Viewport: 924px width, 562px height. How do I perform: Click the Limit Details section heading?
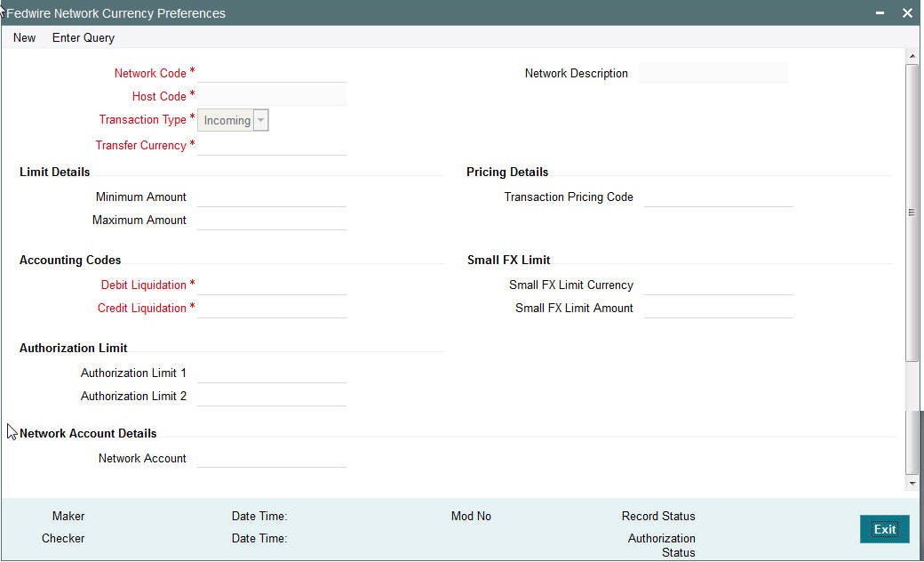pyautogui.click(x=55, y=173)
